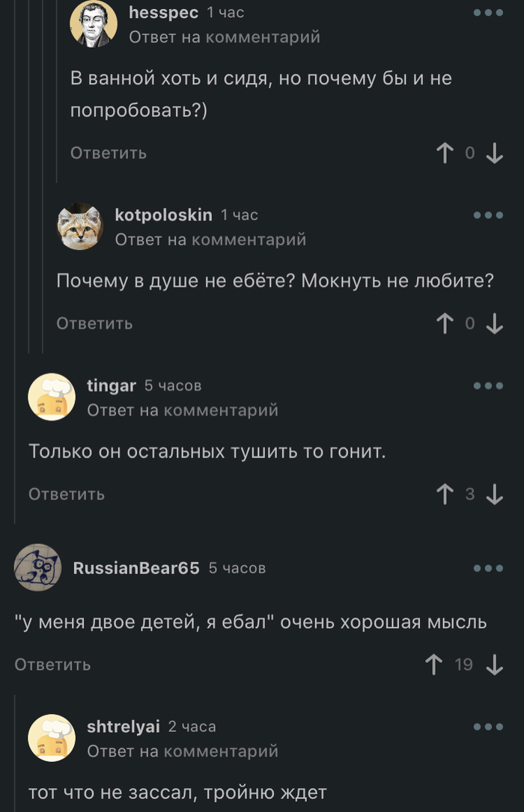Click Ответить under kotpoloskin's comment
524x812 pixels.
point(95,323)
